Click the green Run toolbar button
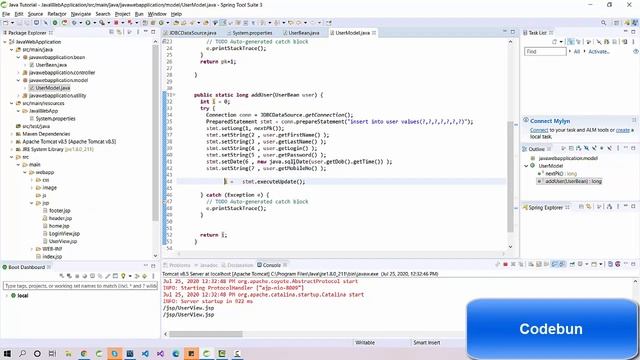 click(87, 23)
